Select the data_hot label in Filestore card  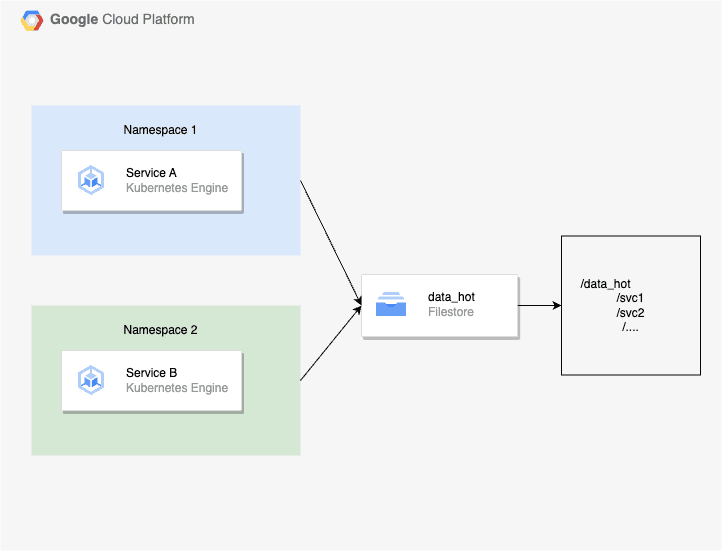pyautogui.click(x=451, y=297)
